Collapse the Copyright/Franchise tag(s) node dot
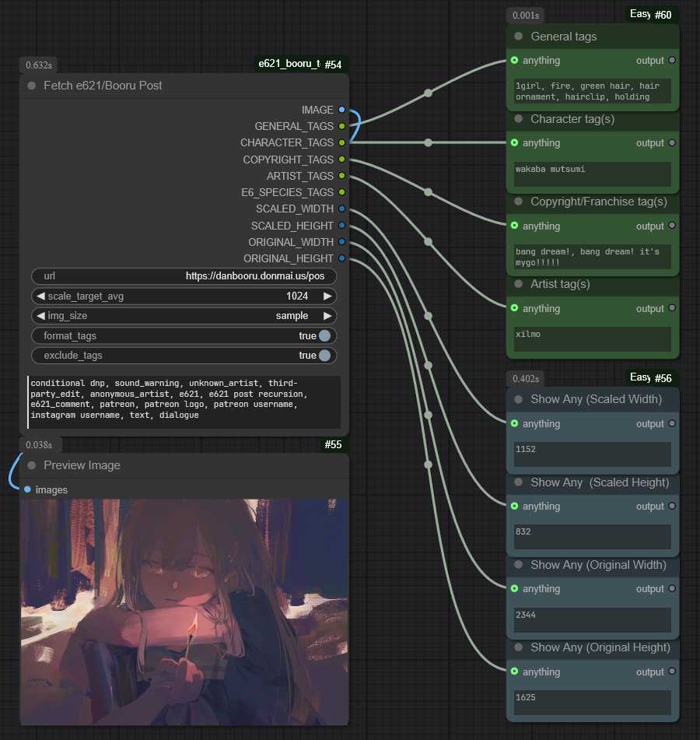Screen dimensions: 700x740 519,202
